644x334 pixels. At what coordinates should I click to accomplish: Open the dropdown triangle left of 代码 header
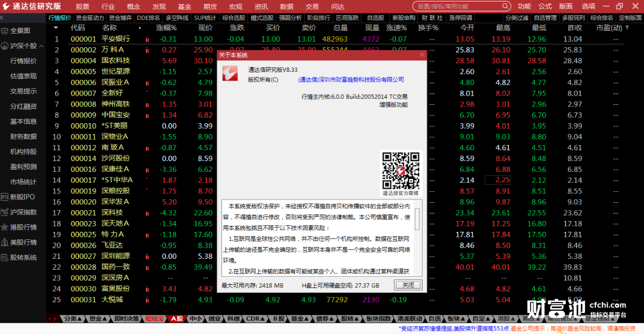click(x=56, y=28)
